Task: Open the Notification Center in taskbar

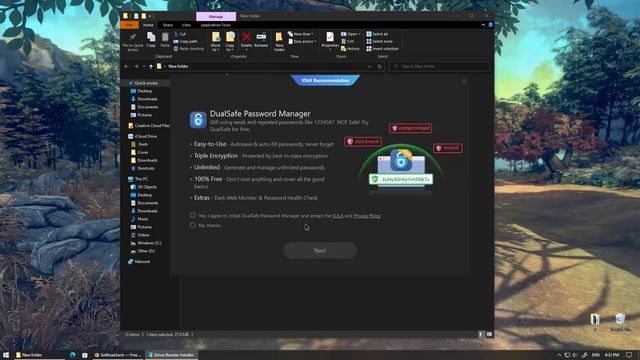Action: click(x=629, y=355)
